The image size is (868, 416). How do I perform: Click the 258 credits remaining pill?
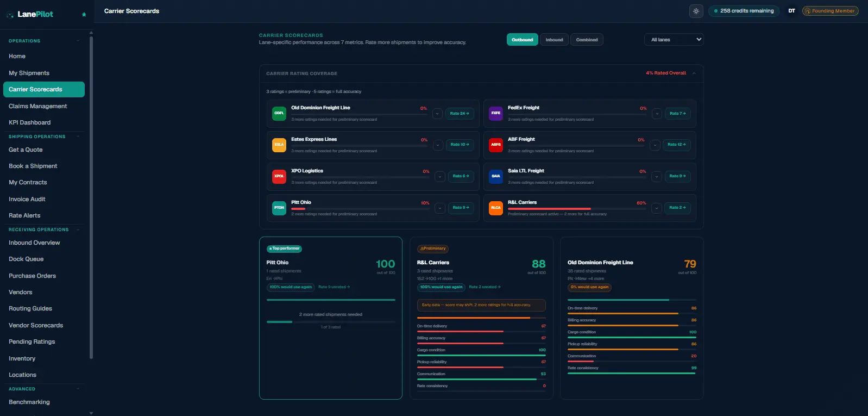tap(744, 11)
